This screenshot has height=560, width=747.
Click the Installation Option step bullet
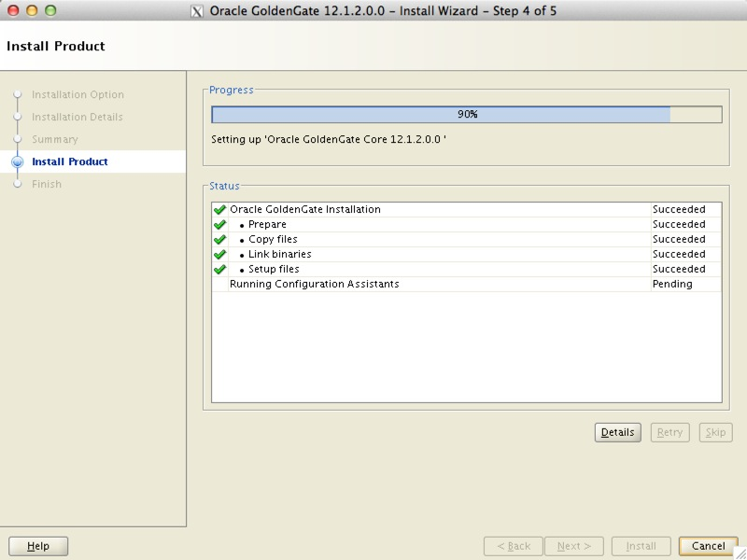coord(18,94)
